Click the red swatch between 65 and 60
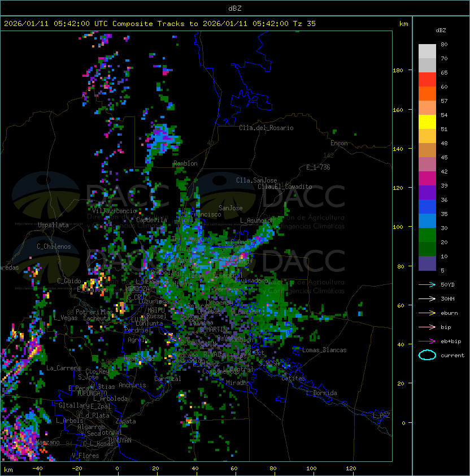The height and width of the screenshot is (476, 470). (x=427, y=80)
